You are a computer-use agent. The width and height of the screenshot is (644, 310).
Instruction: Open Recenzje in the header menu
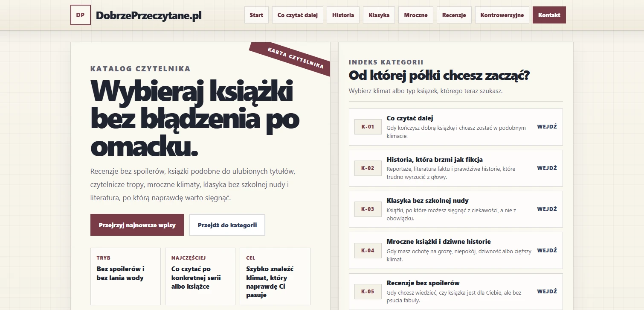point(454,15)
